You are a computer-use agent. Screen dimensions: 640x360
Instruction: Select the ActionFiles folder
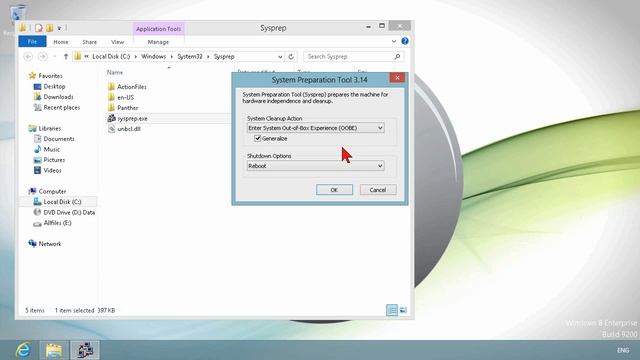(x=131, y=87)
